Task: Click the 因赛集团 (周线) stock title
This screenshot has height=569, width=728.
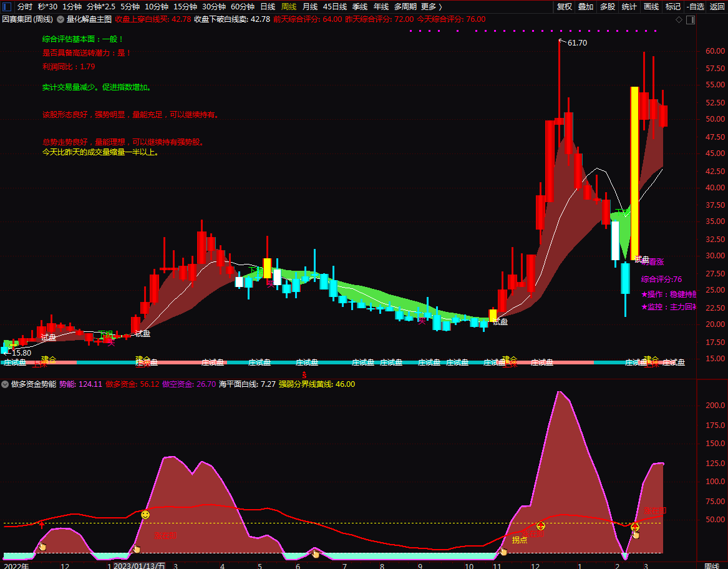Action: click(27, 19)
